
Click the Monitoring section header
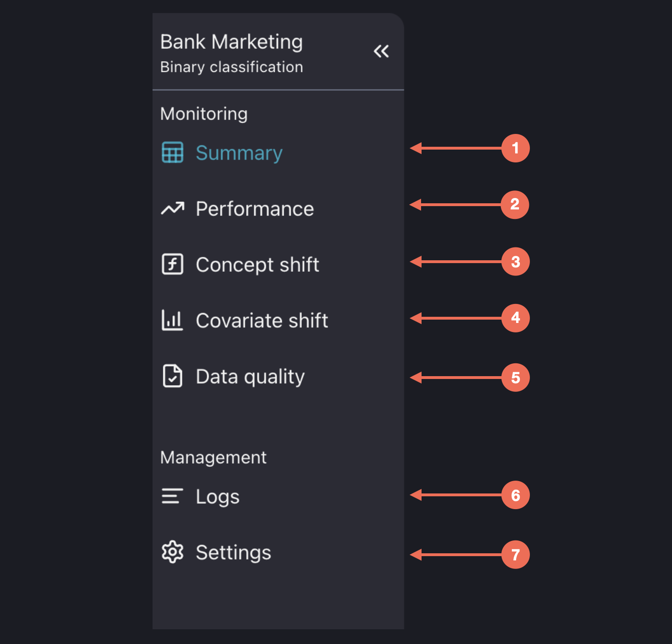click(x=204, y=114)
